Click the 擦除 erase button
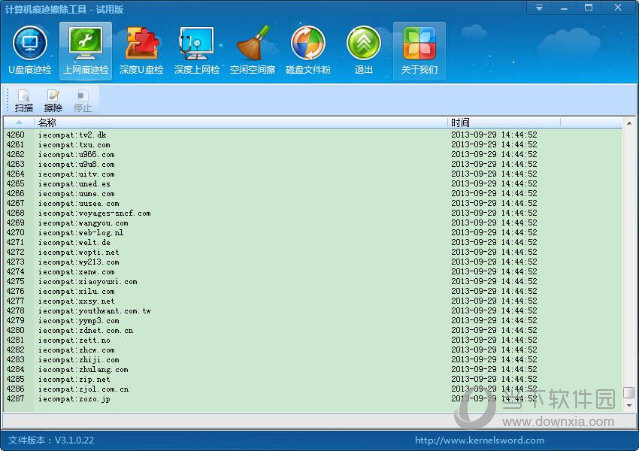This screenshot has width=639, height=451. point(53,100)
